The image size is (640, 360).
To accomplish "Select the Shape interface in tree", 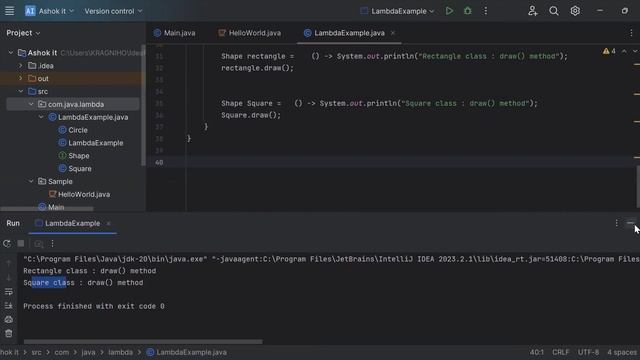I will pyautogui.click(x=74, y=156).
